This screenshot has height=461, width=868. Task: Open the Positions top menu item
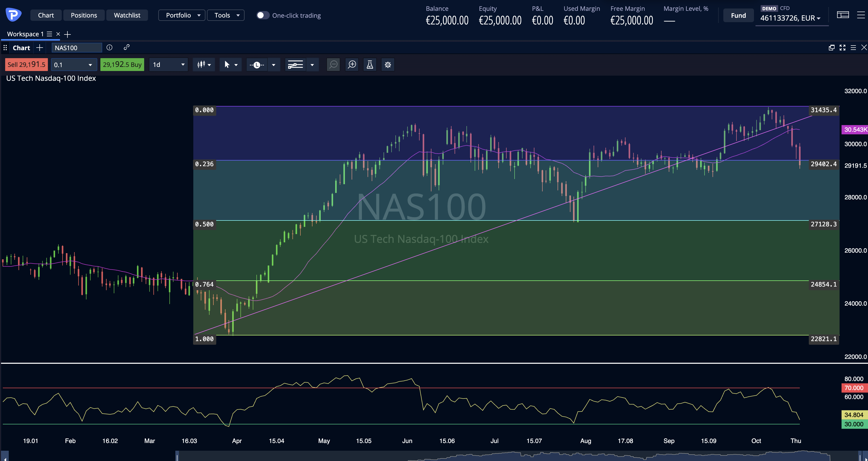(84, 15)
